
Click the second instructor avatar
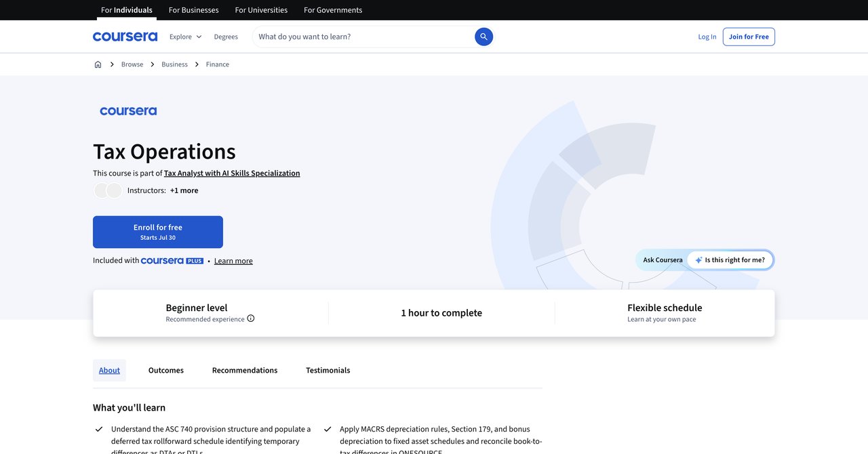tap(114, 190)
